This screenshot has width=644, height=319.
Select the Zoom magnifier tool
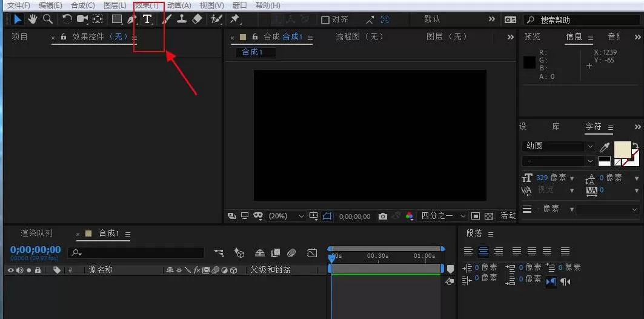(x=48, y=19)
